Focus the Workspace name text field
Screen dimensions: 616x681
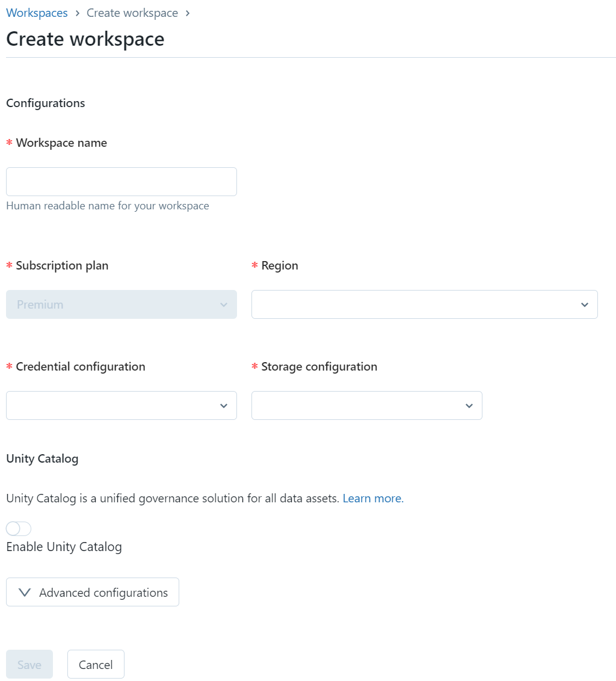[x=121, y=182]
